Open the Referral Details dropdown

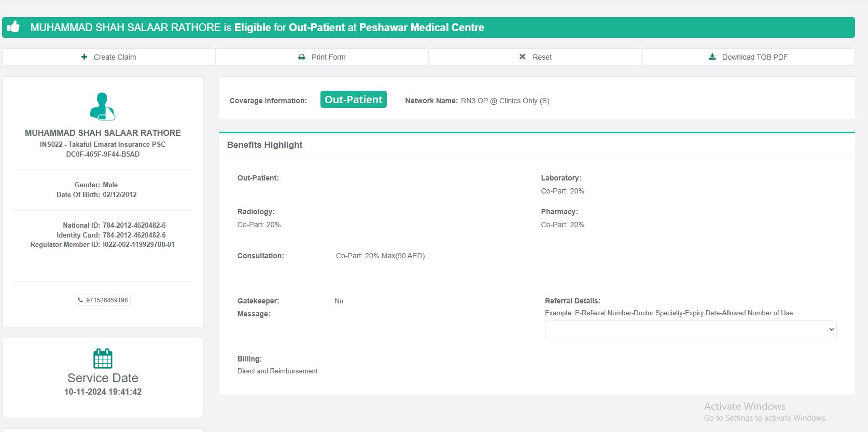[690, 329]
